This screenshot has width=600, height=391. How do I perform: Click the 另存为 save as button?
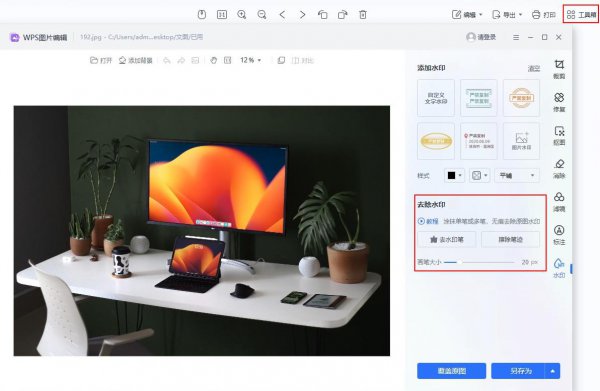pyautogui.click(x=518, y=371)
